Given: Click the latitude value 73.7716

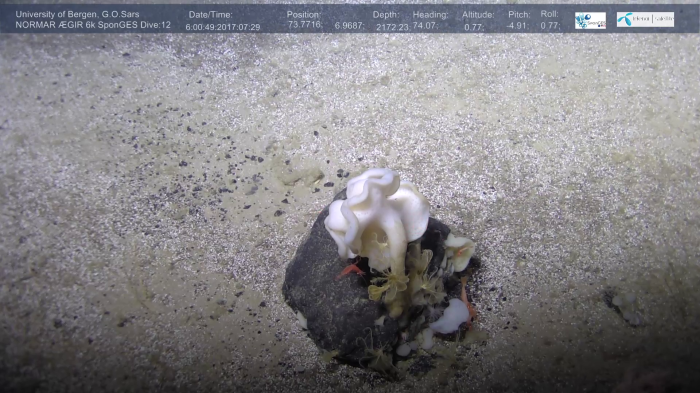Looking at the screenshot, I should click(304, 25).
